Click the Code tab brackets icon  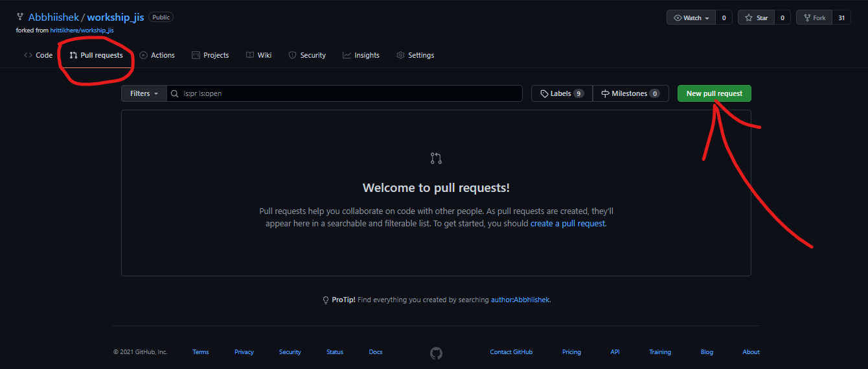(x=28, y=55)
